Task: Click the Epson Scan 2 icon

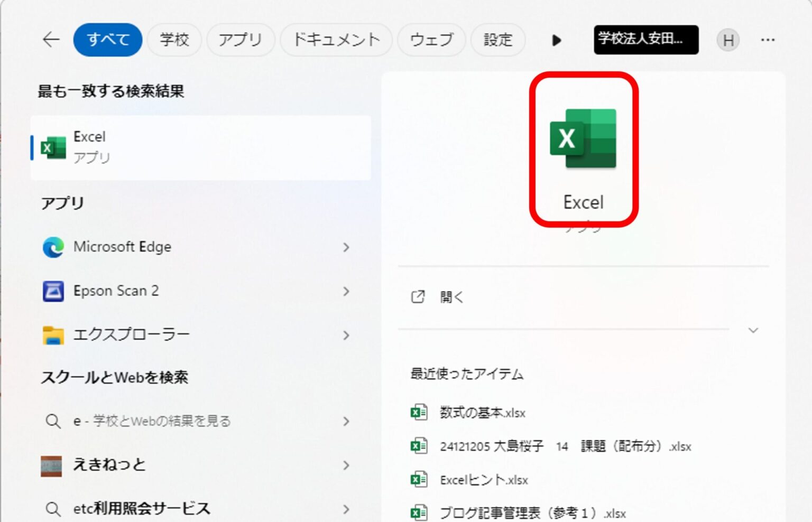Action: coord(53,291)
